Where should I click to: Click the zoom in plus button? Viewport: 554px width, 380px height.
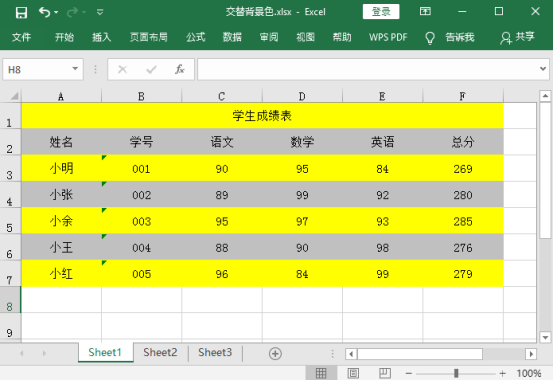(502, 373)
